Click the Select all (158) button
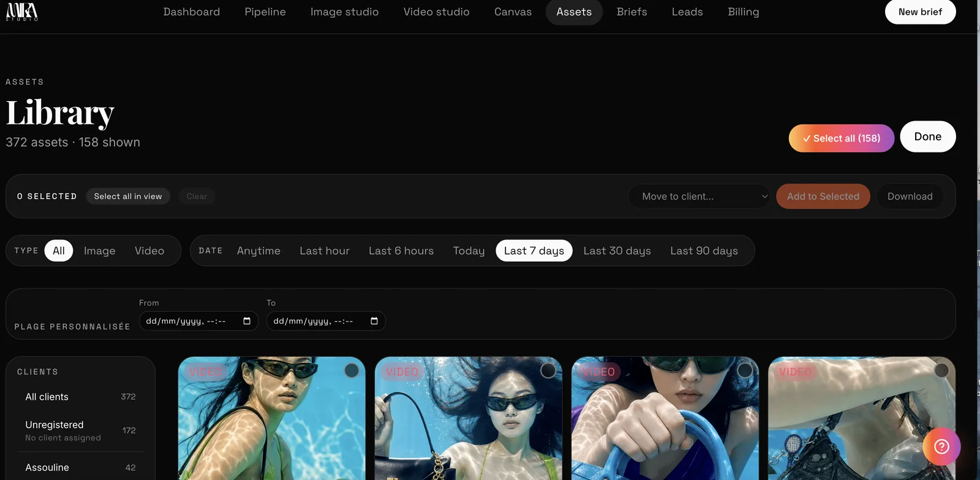 click(x=841, y=138)
